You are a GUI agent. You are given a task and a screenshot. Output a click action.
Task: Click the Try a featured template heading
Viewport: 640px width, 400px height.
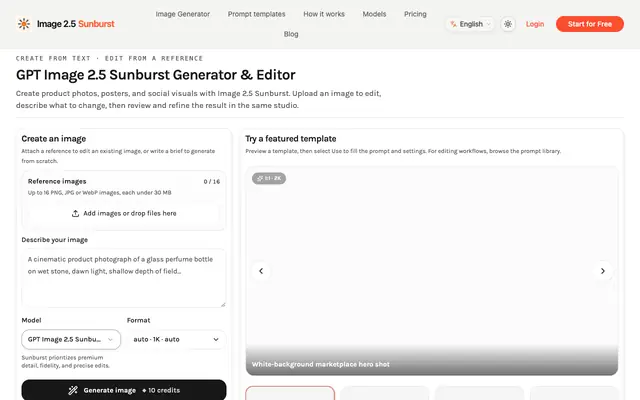click(291, 139)
